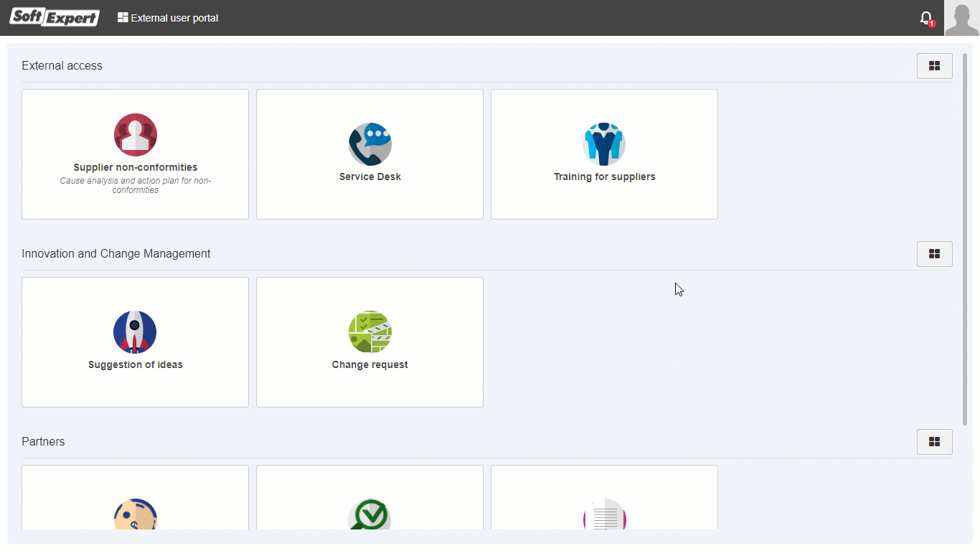Click the notifications bell icon
Image resolution: width=980 pixels, height=551 pixels.
tap(926, 18)
